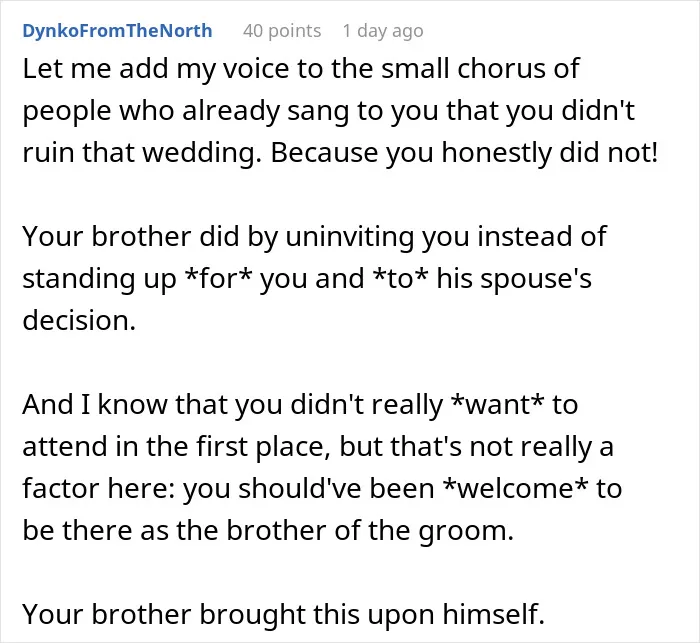The image size is (700, 643).
Task: Click the sentence 'Because you honestly did not!'
Action: 464,153
